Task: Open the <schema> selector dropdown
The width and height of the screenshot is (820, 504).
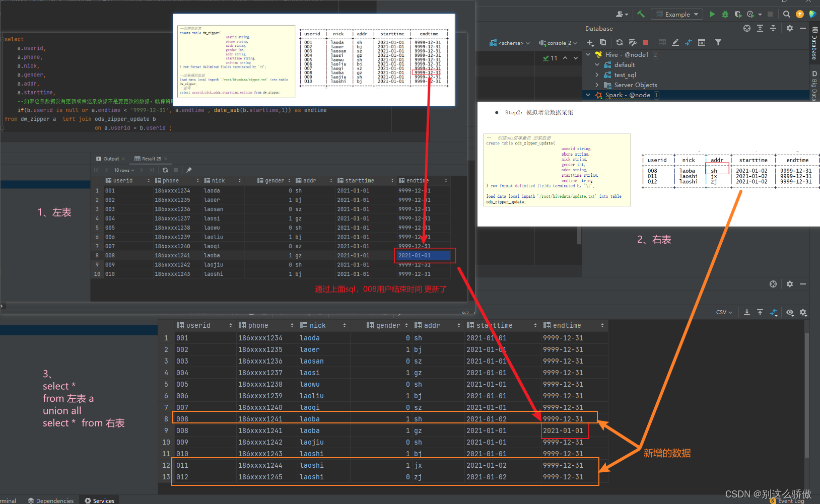Action: (510, 43)
